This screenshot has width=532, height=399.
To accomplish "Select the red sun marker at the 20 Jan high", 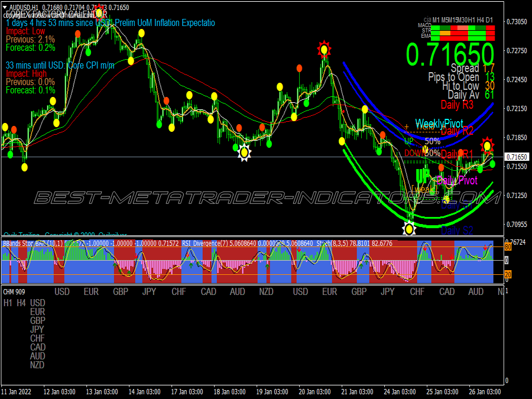I will coord(324,50).
